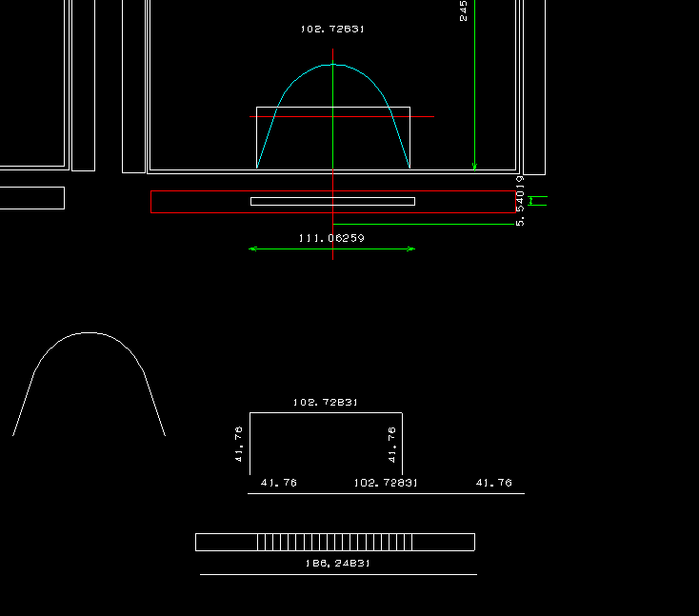Screen dimensions: 699x616
Task: Select the bottom-left horizontal 41.76 text
Action: [x=279, y=483]
